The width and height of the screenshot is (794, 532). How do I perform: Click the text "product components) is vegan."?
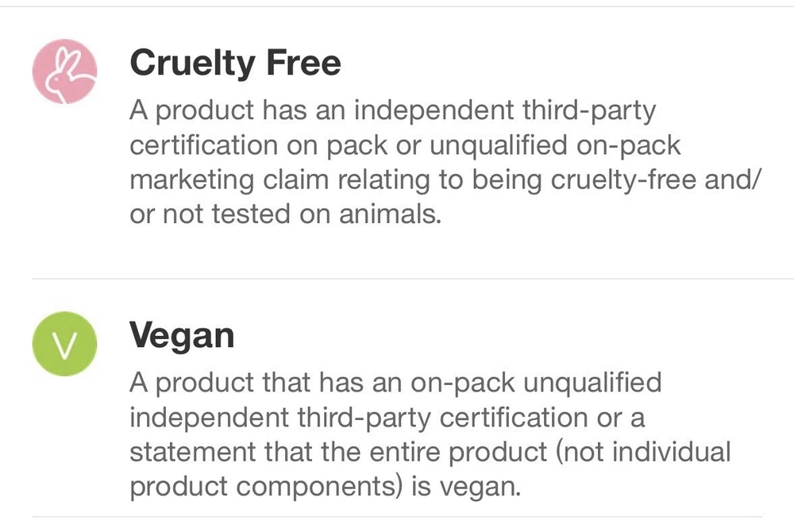coord(325,486)
